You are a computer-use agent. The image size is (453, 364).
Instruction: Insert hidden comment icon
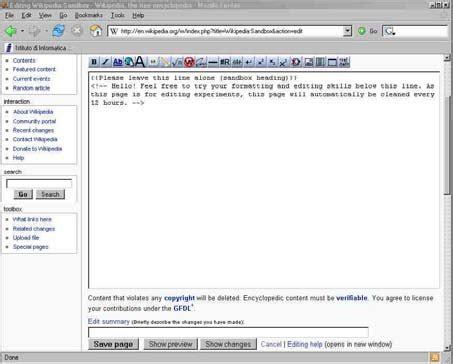click(296, 62)
